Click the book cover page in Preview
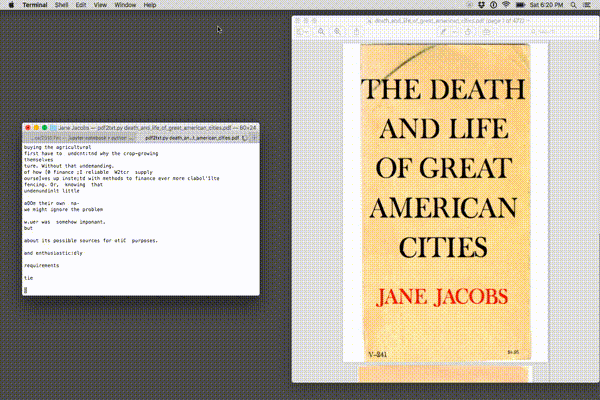Screen dimensions: 600x400 [445, 203]
